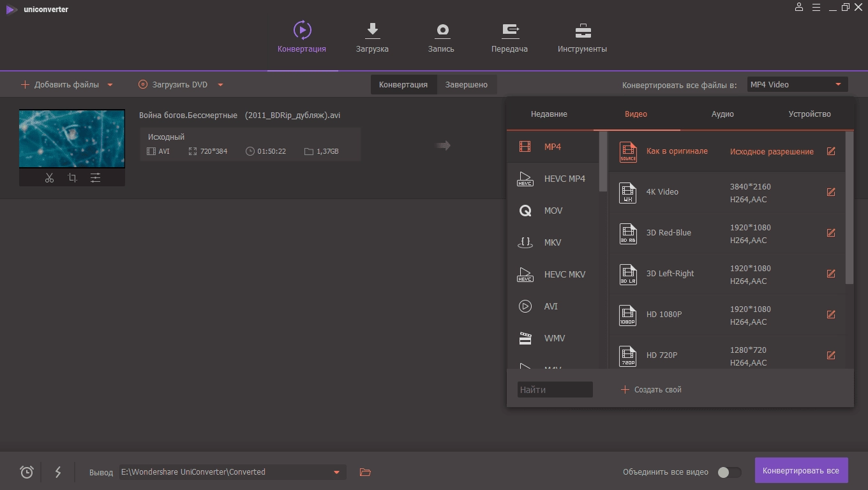Toggle the Объединить все видео switch
Screen dimensions: 868x490
click(729, 472)
